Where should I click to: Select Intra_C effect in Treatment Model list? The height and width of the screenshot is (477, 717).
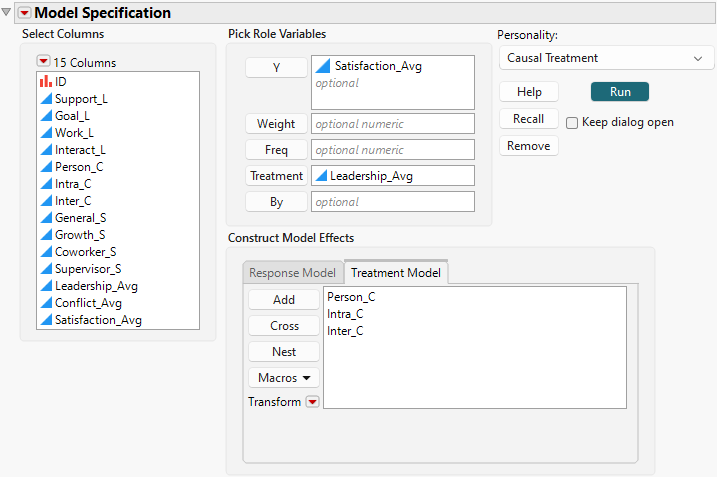pyautogui.click(x=345, y=314)
